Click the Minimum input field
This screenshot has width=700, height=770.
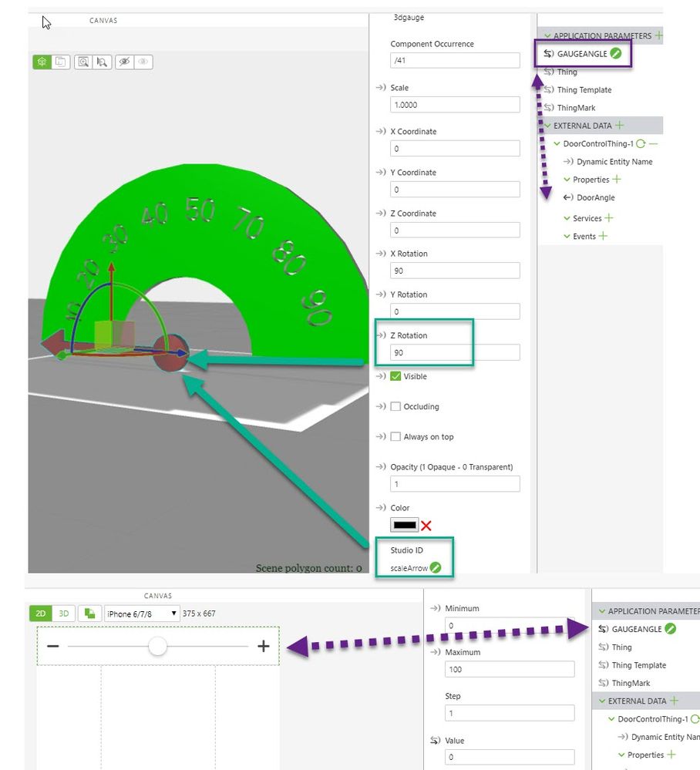pyautogui.click(x=510, y=625)
